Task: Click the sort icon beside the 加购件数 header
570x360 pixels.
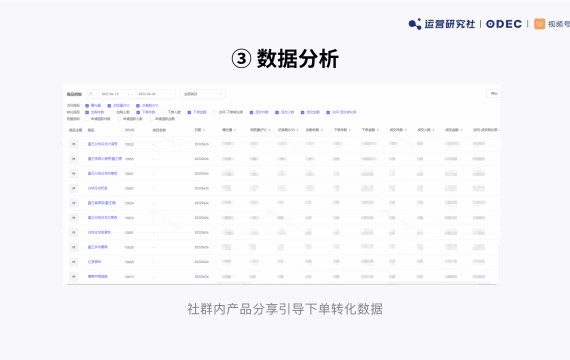Action: click(x=322, y=130)
